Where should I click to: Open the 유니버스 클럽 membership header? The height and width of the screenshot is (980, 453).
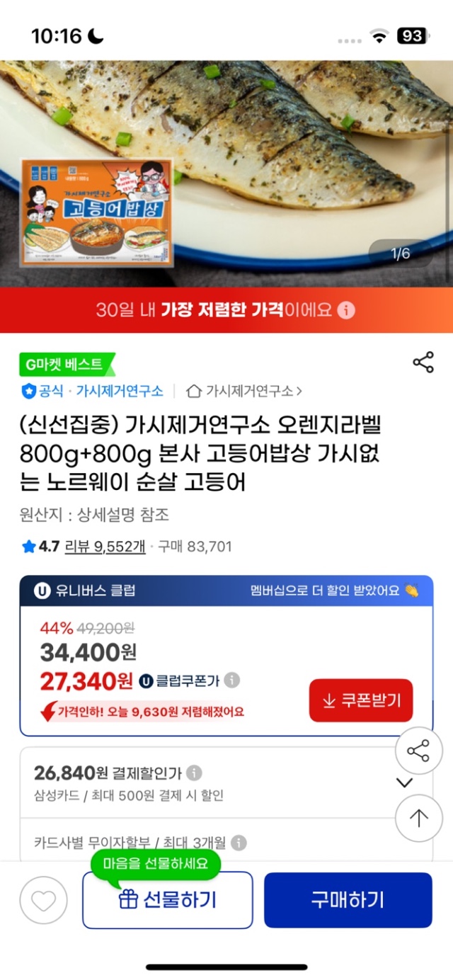pyautogui.click(x=226, y=591)
